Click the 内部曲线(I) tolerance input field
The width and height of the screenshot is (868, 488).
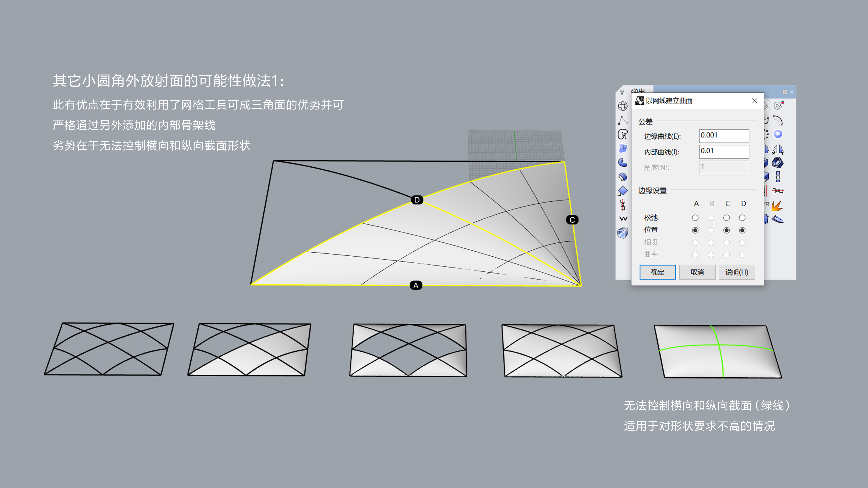[x=724, y=152]
